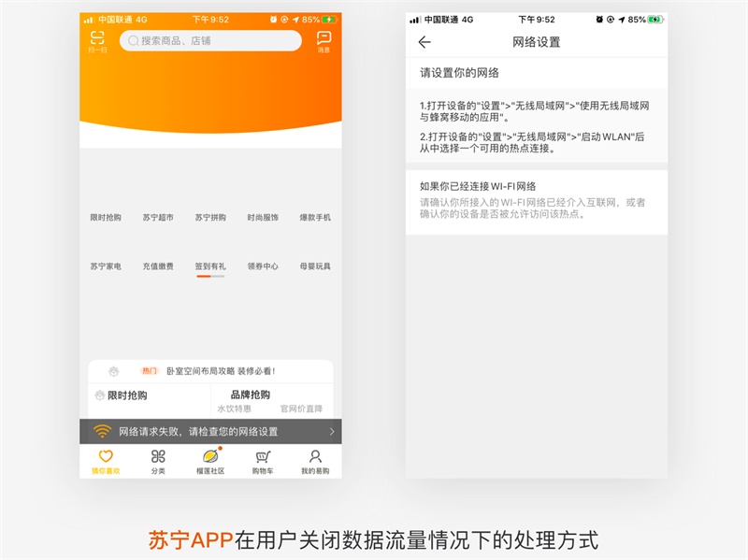Tap the magnifier icon in search bar
Screen dimensions: 748x560
(x=134, y=40)
